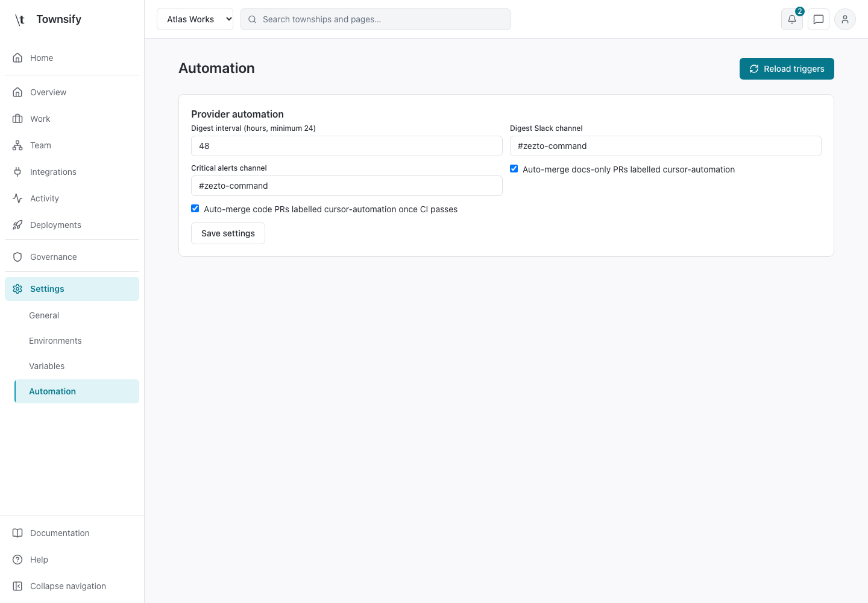
Task: Uncheck auto-merge docs-only PRs checkbox
Action: coord(514,169)
